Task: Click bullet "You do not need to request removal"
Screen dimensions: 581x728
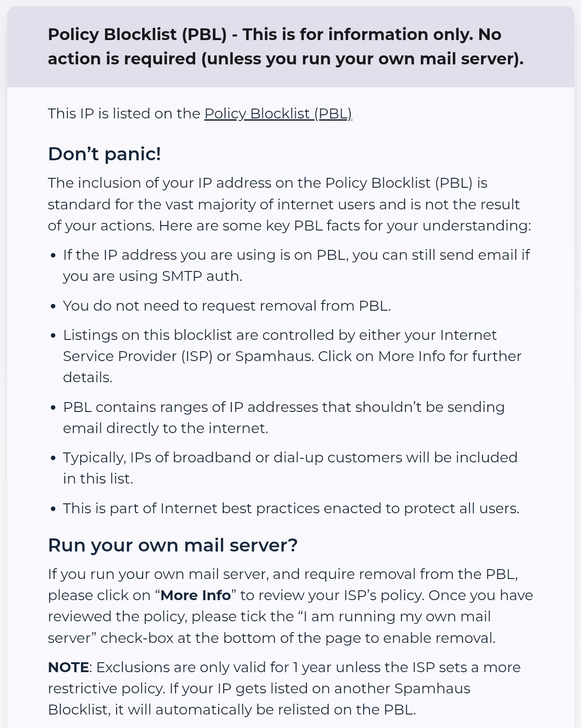Action: (227, 306)
